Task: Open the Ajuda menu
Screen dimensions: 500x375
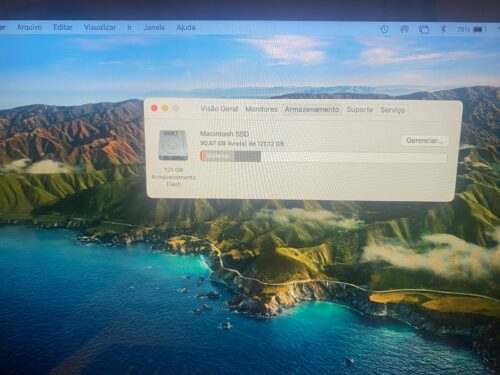Action: (x=186, y=27)
